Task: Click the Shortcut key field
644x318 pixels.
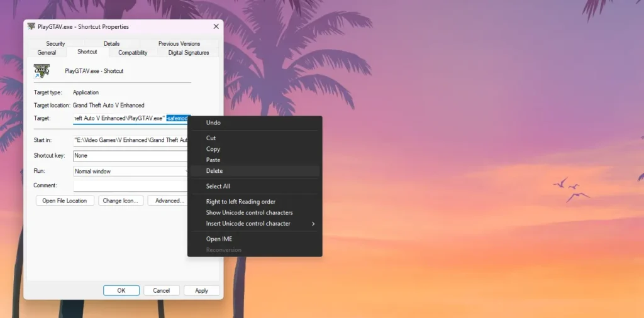Action: [131, 156]
